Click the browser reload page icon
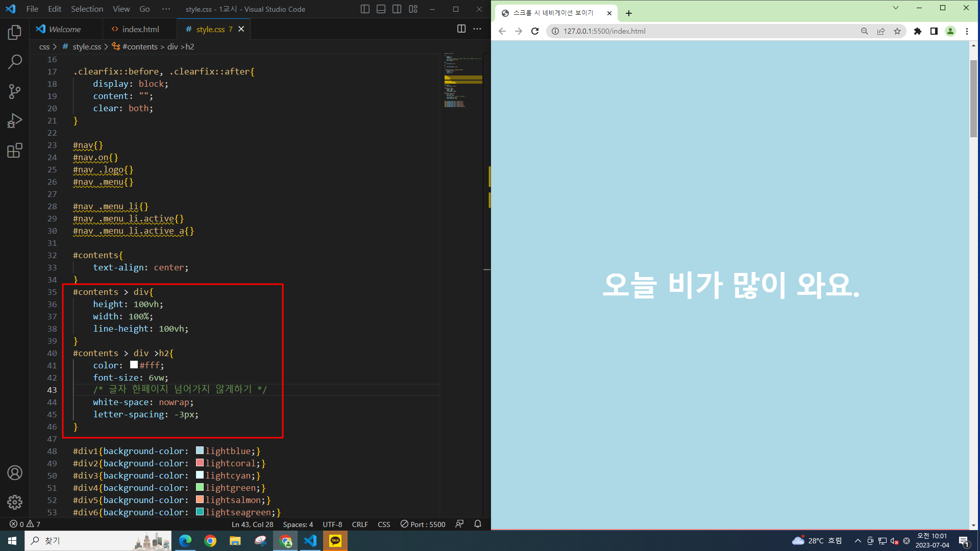Screen dimensions: 980x551 click(x=535, y=31)
